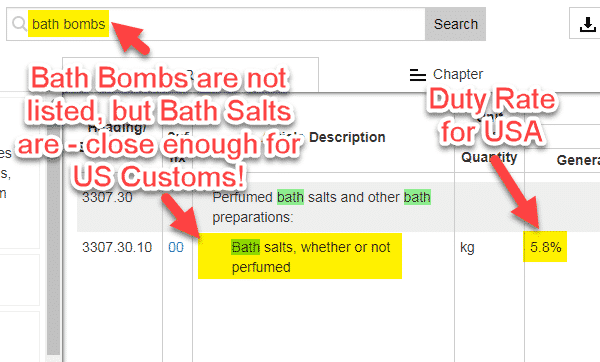Click the Description column header

347,137
